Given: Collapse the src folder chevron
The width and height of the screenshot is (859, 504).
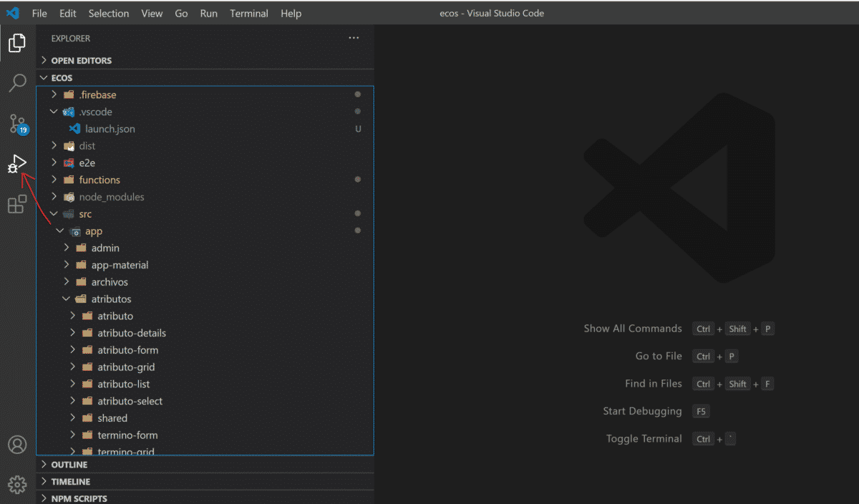Looking at the screenshot, I should click(x=54, y=214).
